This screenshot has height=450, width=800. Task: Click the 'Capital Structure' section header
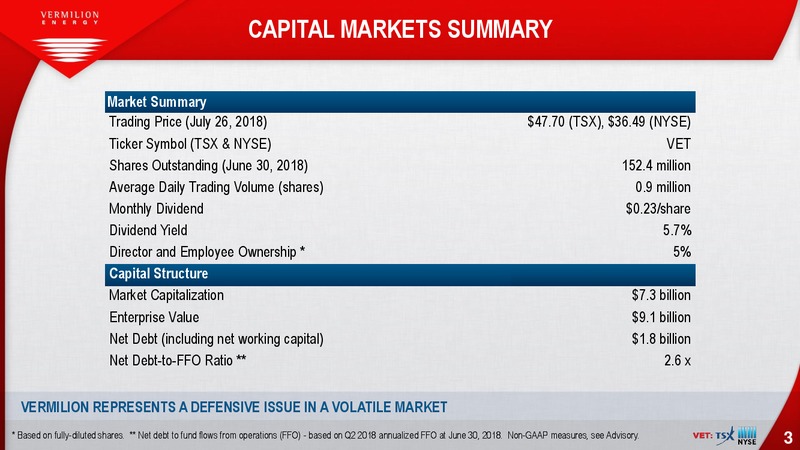pos(400,274)
